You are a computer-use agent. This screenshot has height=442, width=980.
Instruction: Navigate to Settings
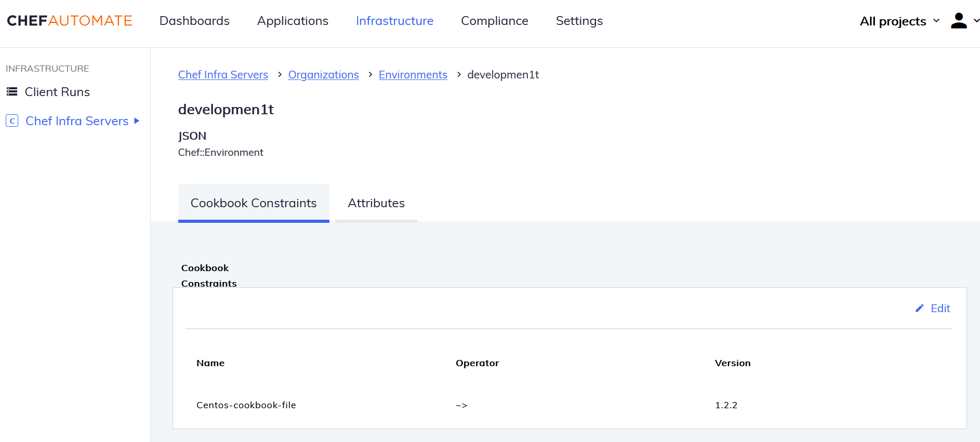click(x=579, y=21)
